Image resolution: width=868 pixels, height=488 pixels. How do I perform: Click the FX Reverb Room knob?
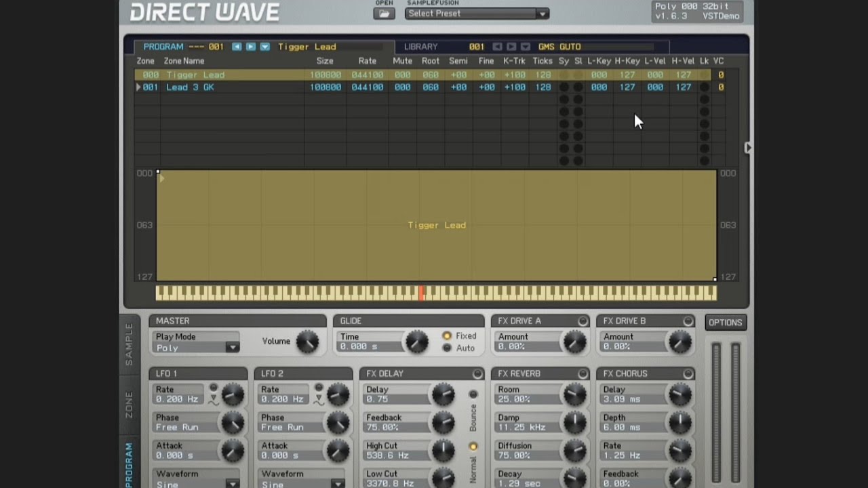(574, 394)
